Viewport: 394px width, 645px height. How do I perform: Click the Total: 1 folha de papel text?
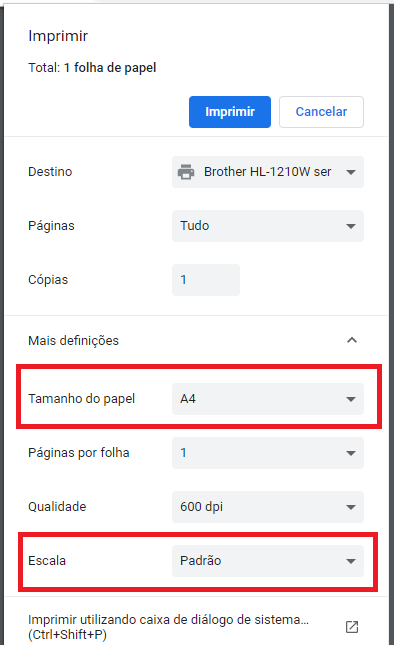(92, 67)
